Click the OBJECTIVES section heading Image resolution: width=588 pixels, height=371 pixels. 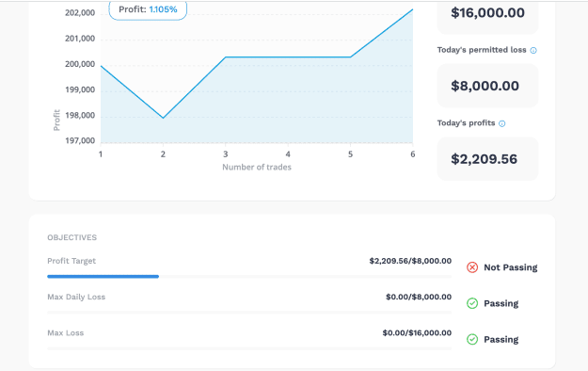pos(72,237)
